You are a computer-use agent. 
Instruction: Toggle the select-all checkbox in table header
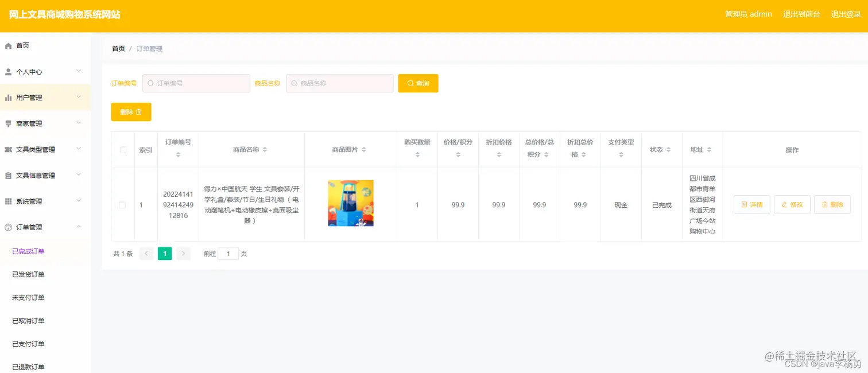click(x=123, y=150)
